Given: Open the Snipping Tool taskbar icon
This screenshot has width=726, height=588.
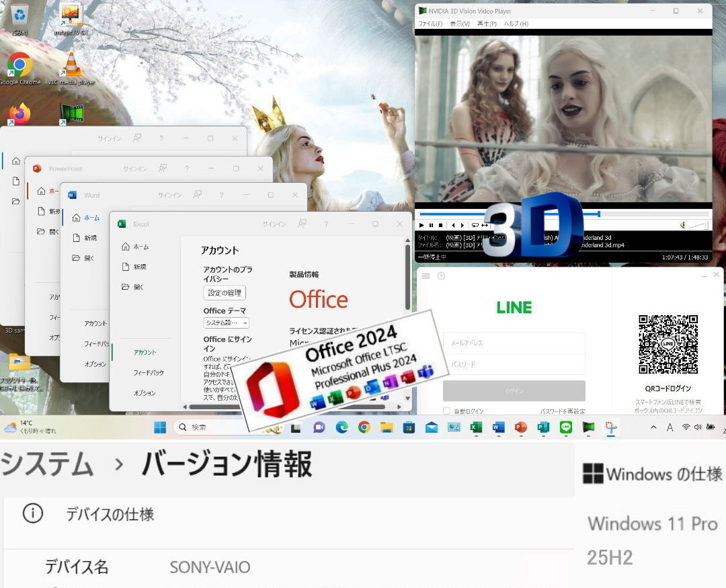Looking at the screenshot, I should pos(611,427).
